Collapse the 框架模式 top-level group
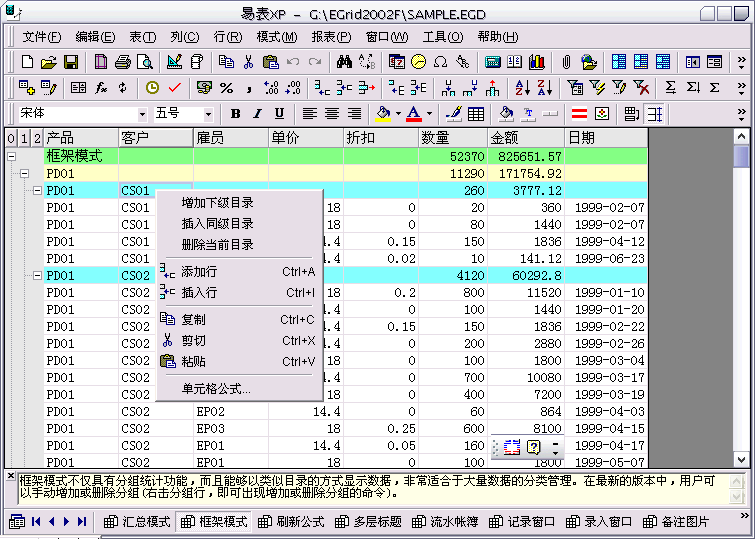 point(12,156)
